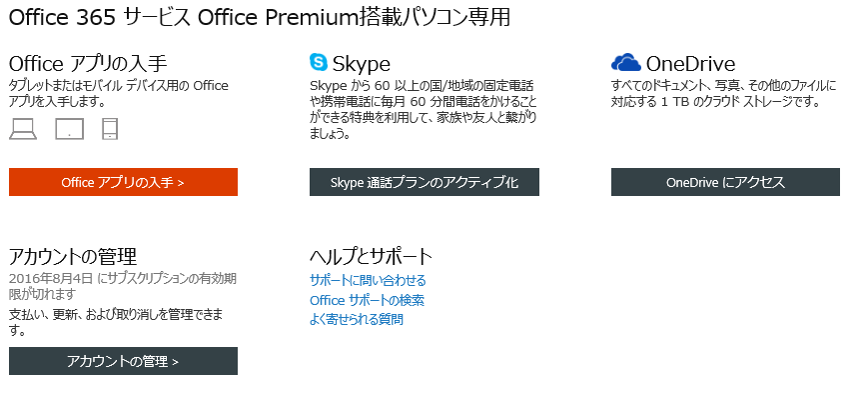Click the subscription expiry date text
This screenshot has width=868, height=415.
(122, 285)
